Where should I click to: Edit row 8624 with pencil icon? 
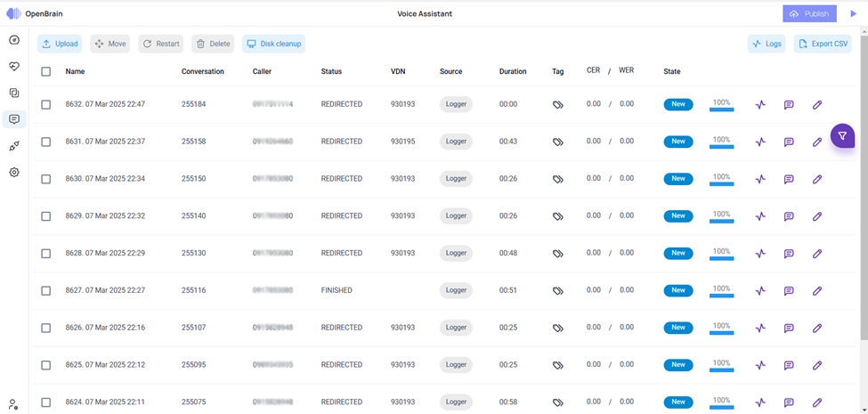(x=817, y=402)
